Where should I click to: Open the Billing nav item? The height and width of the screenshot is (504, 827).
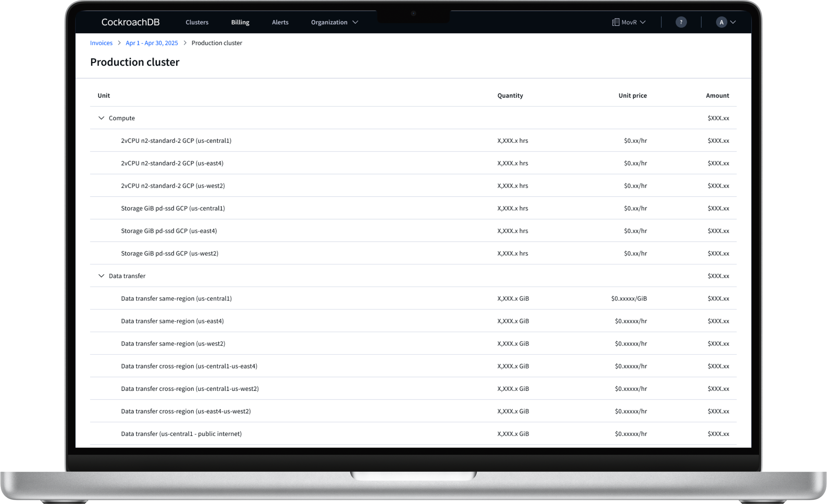click(240, 22)
